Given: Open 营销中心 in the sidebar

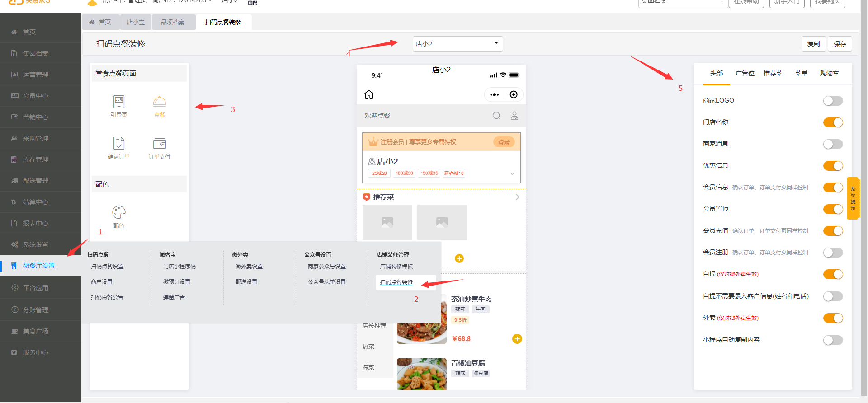Looking at the screenshot, I should tap(41, 117).
